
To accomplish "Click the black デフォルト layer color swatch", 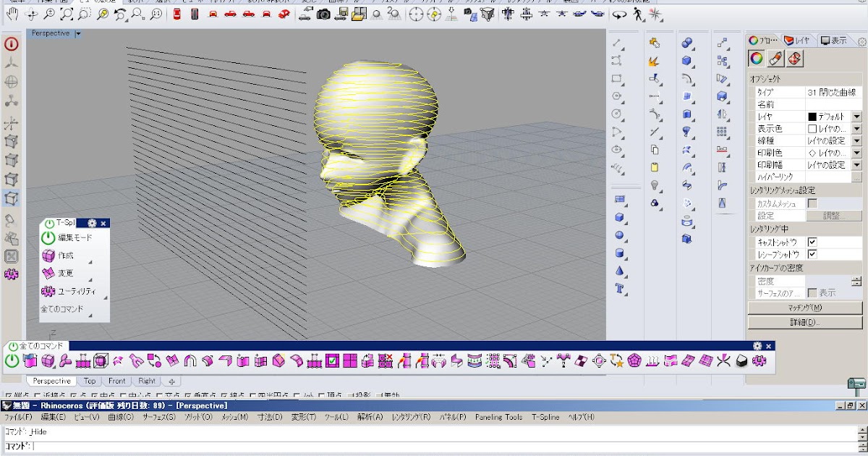I will pyautogui.click(x=812, y=117).
